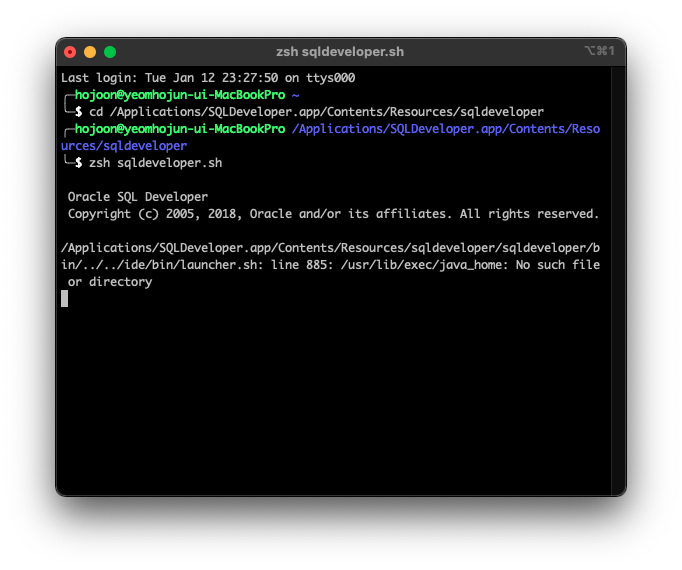Click the first green prompt ending in ~
The image size is (682, 570).
click(187, 95)
